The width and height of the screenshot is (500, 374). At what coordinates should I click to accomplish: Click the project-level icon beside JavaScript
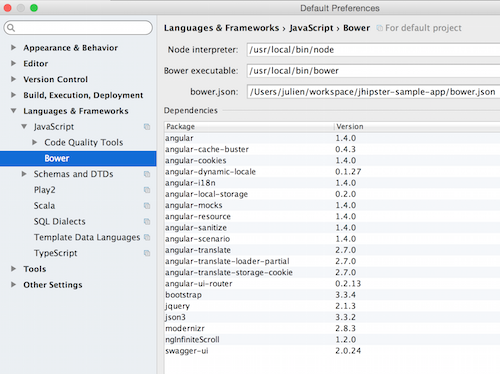pyautogui.click(x=147, y=127)
